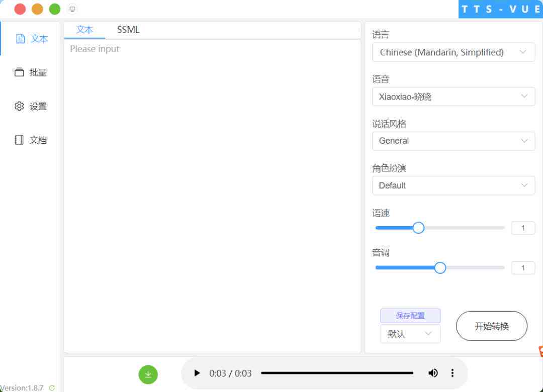Click the 音调 value input box
The image size is (543, 392).
[523, 268]
